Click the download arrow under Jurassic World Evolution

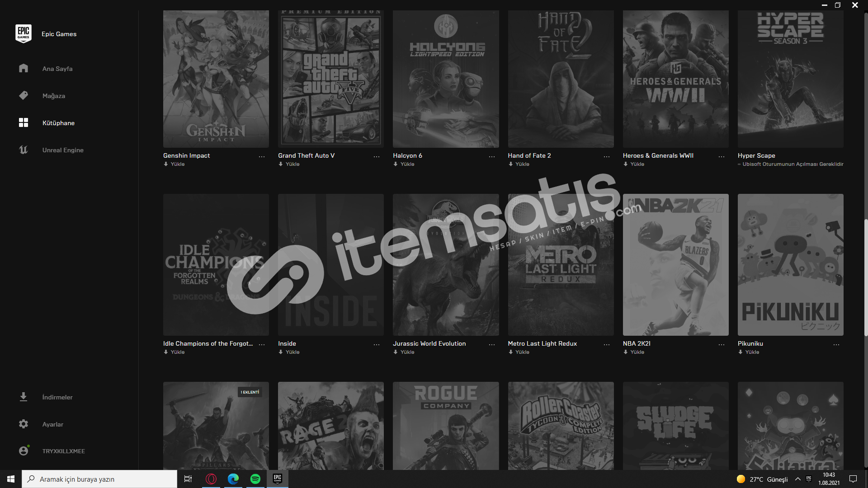coord(396,352)
